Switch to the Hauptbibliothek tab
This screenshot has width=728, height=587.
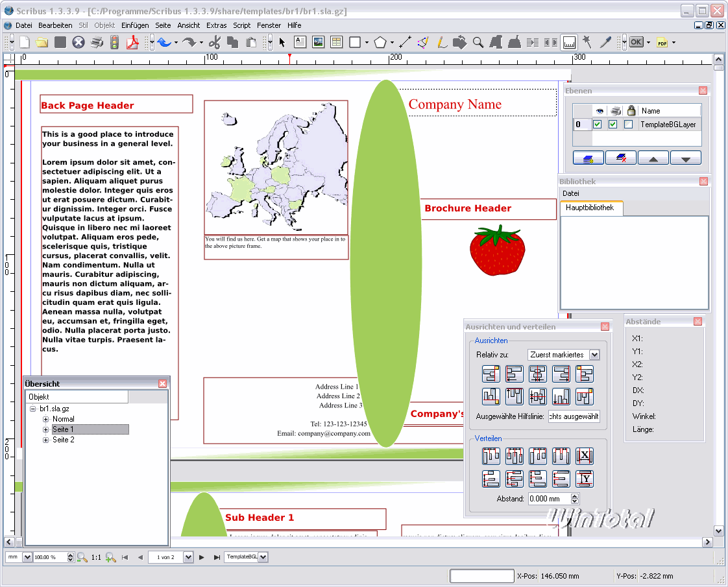pos(590,208)
